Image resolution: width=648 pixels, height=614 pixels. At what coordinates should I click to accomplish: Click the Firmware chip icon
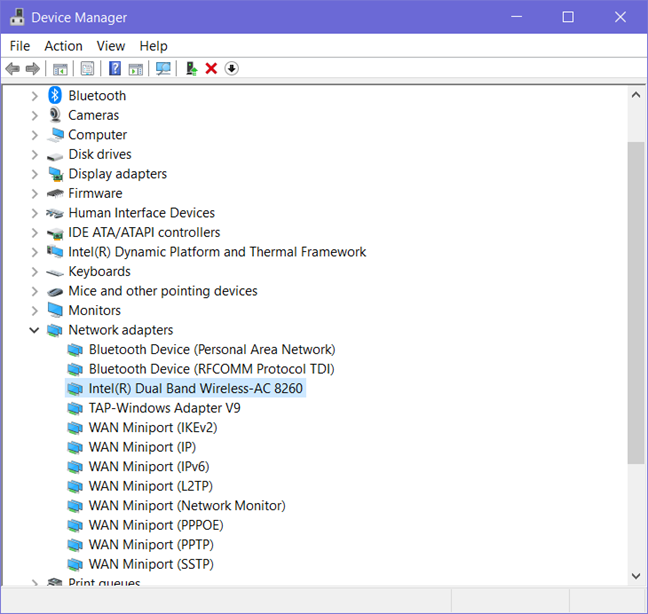tap(55, 193)
